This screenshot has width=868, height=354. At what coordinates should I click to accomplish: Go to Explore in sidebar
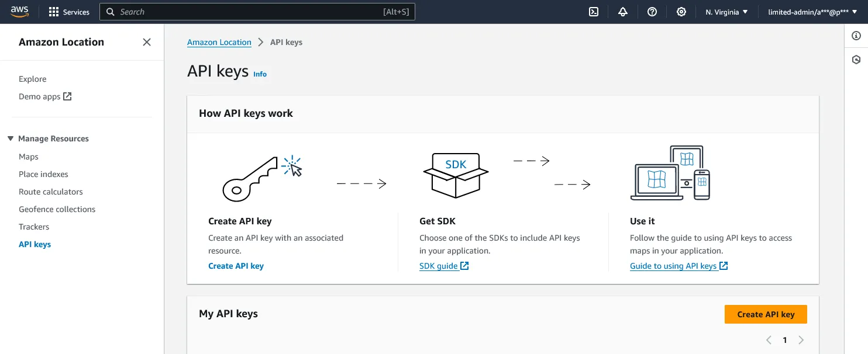point(33,79)
